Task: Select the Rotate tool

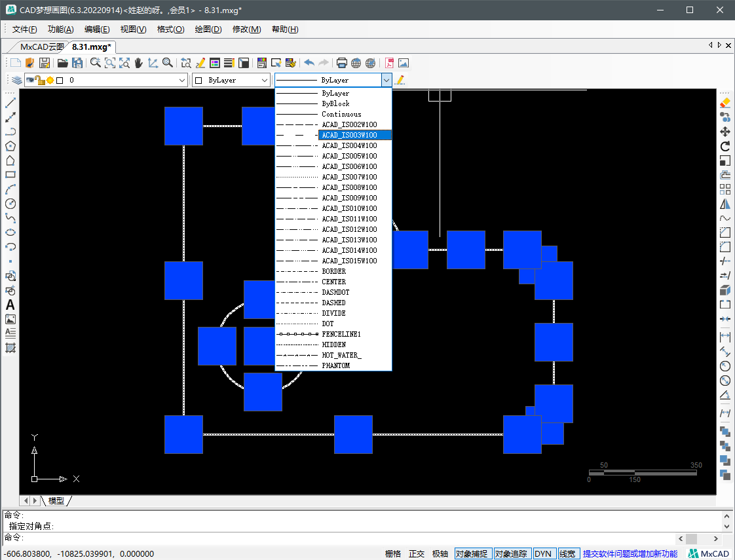Action: (x=725, y=146)
